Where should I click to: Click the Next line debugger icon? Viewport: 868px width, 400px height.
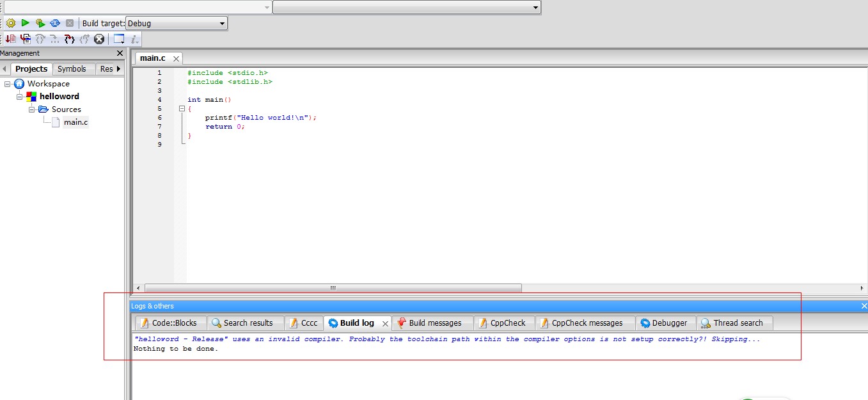26,39
